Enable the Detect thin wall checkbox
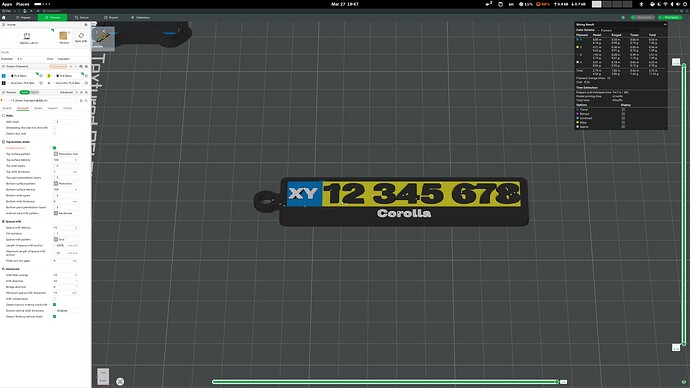The image size is (690, 388). coord(55,133)
